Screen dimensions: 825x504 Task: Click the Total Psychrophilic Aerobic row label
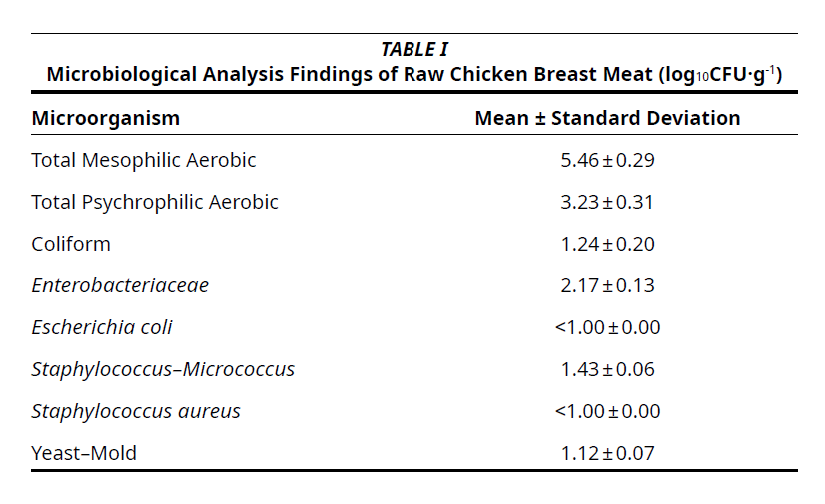[155, 202]
